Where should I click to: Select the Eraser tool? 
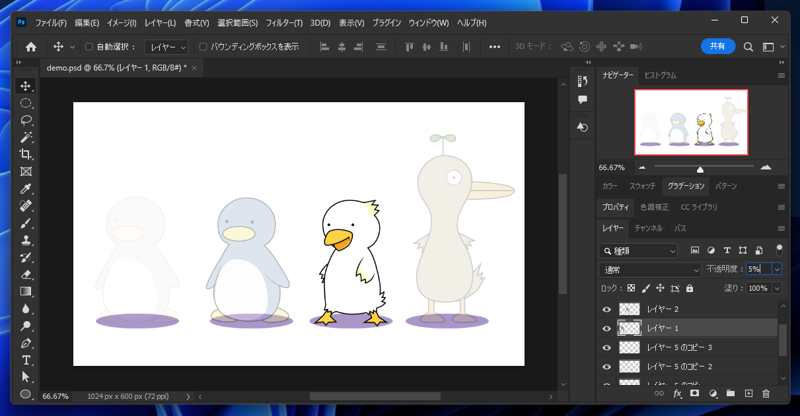tap(26, 275)
